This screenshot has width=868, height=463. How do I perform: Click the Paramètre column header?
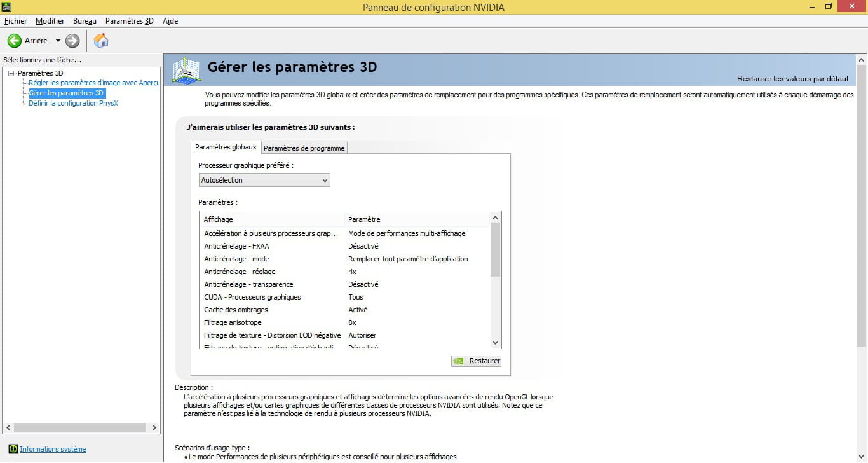point(417,219)
